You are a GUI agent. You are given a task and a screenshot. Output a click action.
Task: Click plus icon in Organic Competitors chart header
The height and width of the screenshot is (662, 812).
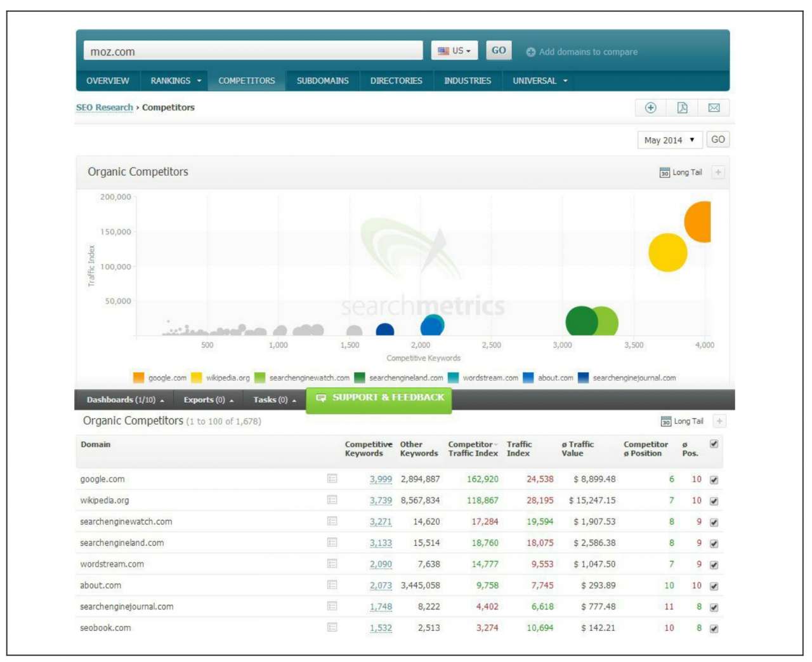click(718, 172)
